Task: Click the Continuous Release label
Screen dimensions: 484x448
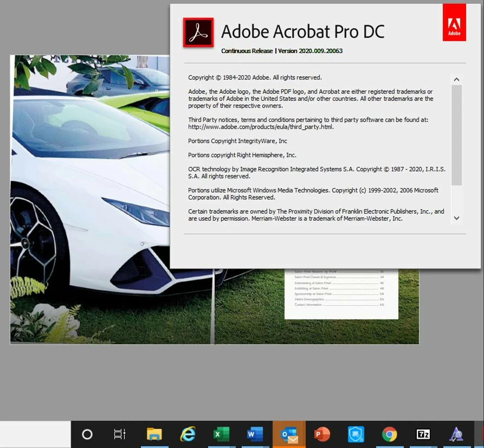Action: [x=247, y=50]
